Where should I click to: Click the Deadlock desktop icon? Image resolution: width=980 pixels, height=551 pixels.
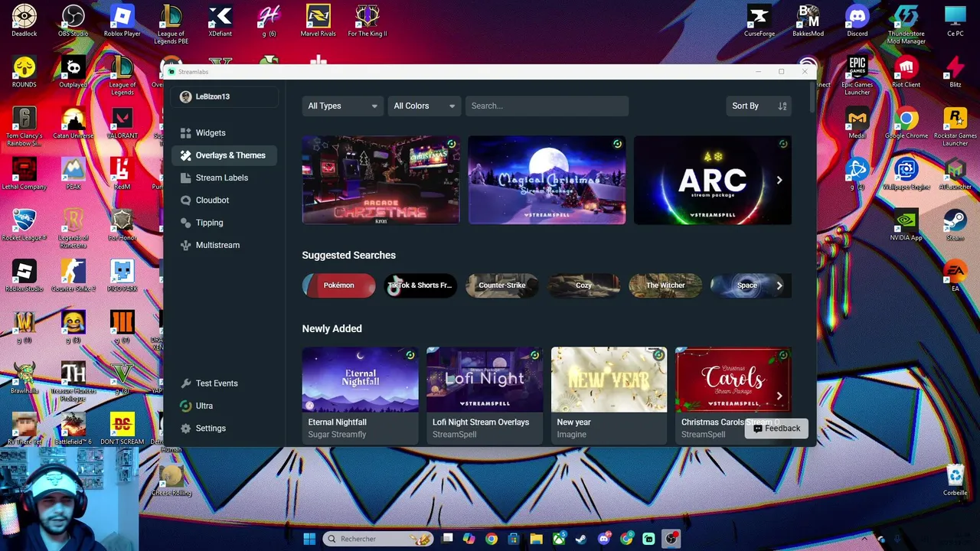(24, 21)
